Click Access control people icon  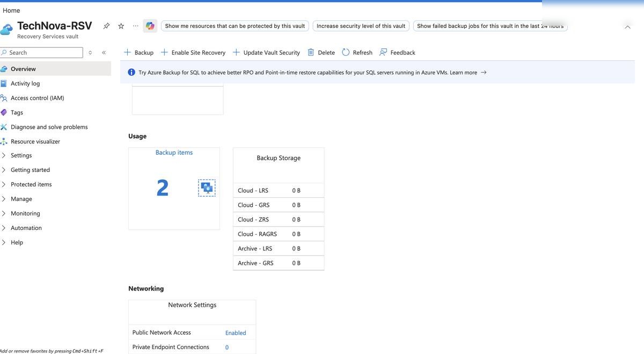pos(4,98)
